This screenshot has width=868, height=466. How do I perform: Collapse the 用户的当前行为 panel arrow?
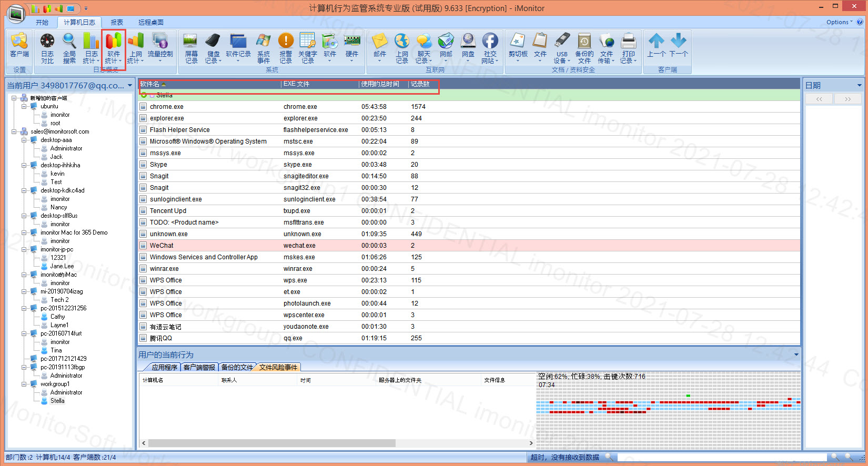pos(796,354)
